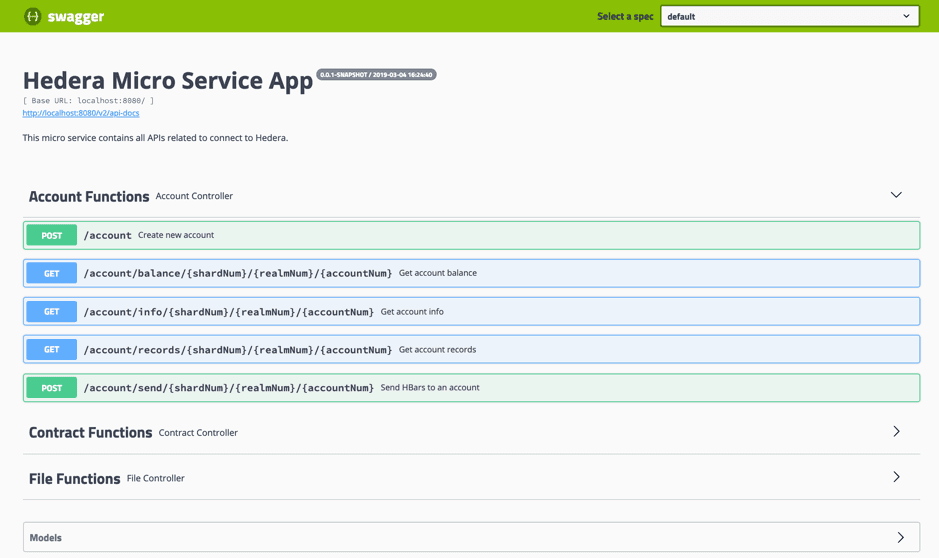The image size is (939, 558).
Task: Click the Hedera Micro Service App title
Action: point(168,80)
